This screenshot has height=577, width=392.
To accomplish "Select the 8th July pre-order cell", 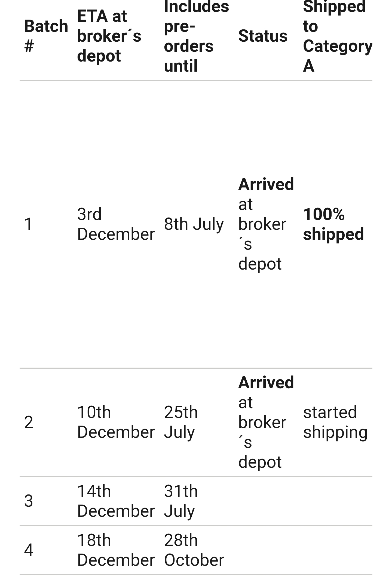I will click(194, 224).
